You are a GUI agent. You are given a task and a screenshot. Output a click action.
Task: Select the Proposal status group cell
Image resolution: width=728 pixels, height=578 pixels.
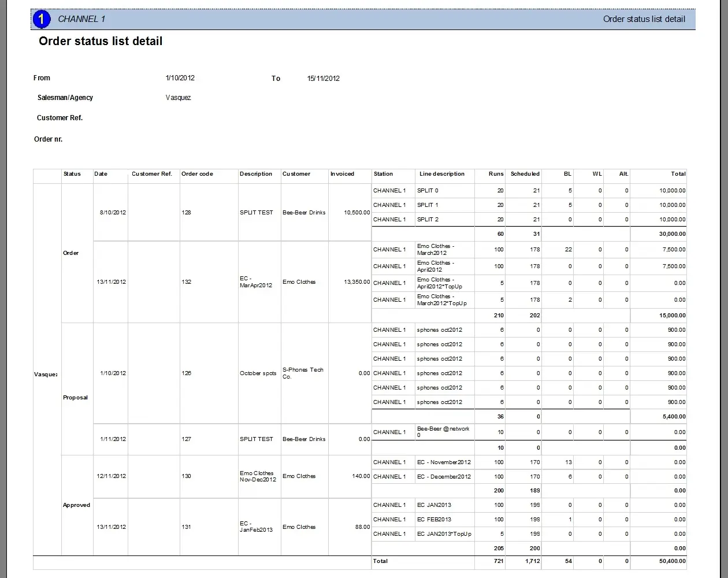click(x=76, y=398)
